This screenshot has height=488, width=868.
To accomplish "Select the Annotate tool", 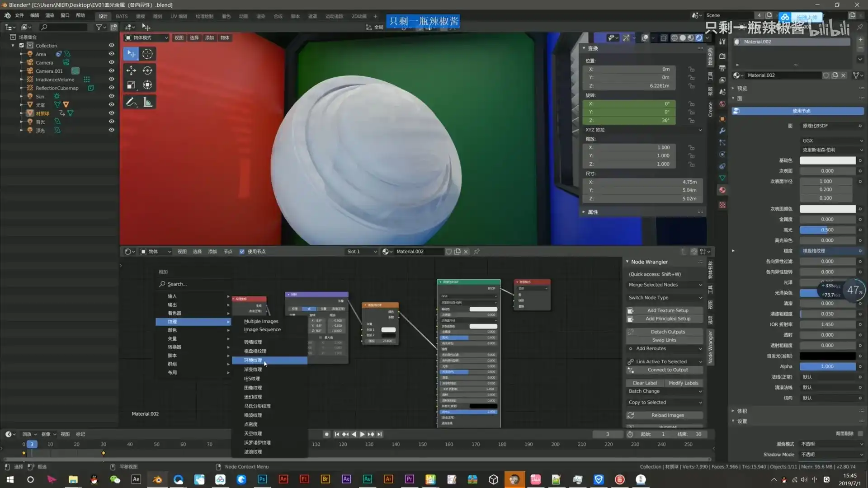I will click(131, 102).
